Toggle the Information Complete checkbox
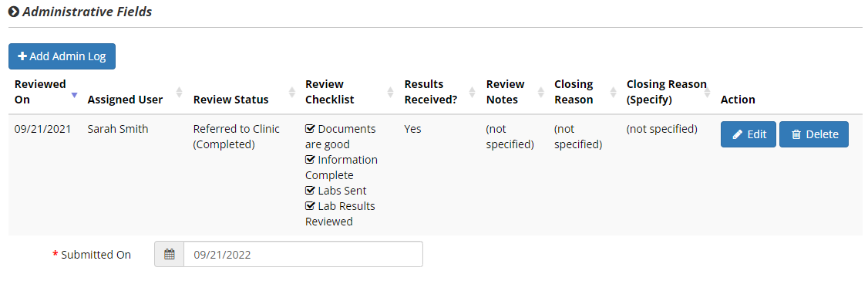The image size is (868, 281). point(310,160)
